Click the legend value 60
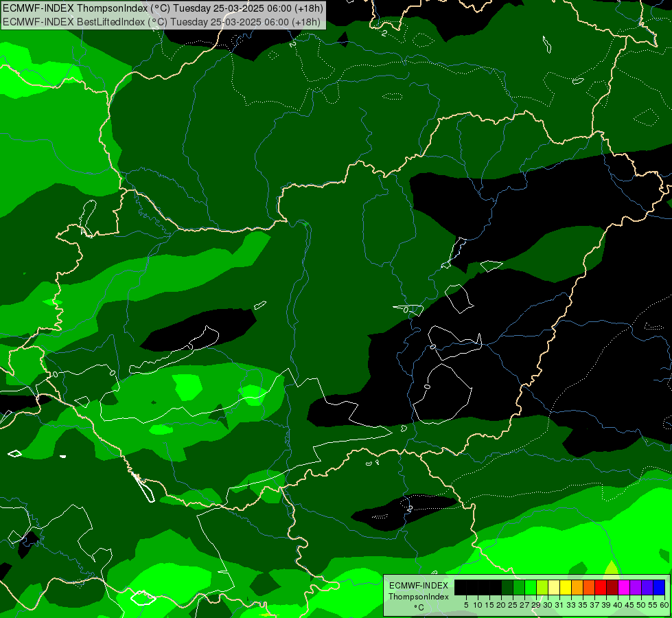 pyautogui.click(x=664, y=605)
